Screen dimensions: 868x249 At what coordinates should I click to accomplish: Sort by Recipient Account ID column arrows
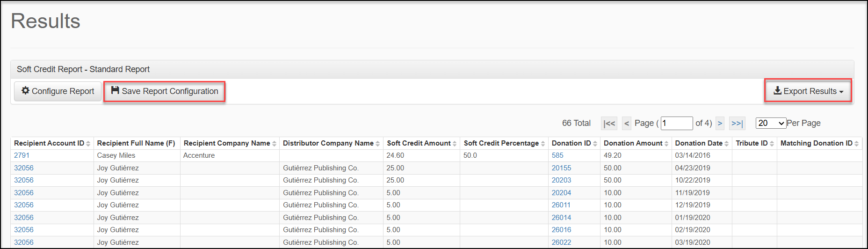[88, 144]
